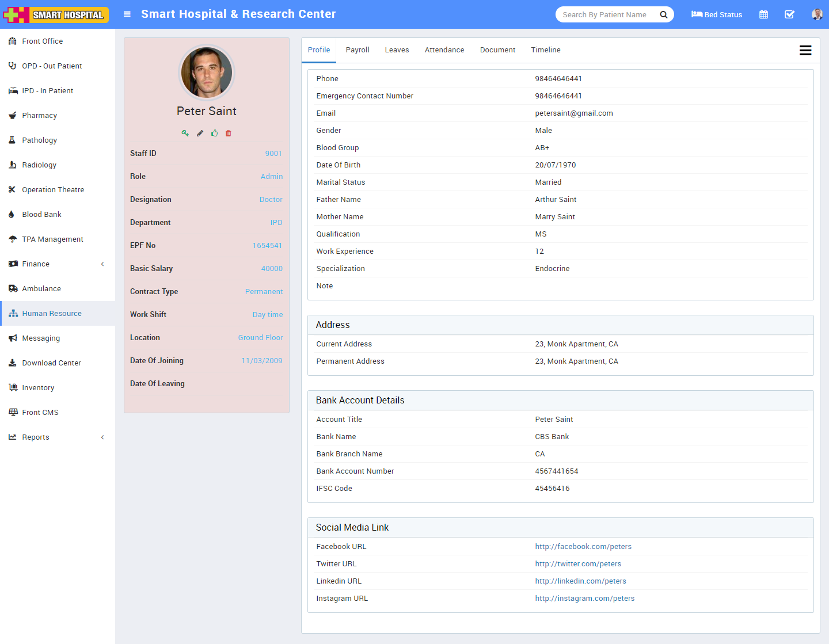Open the Blood Bank section from sidebar

point(41,214)
